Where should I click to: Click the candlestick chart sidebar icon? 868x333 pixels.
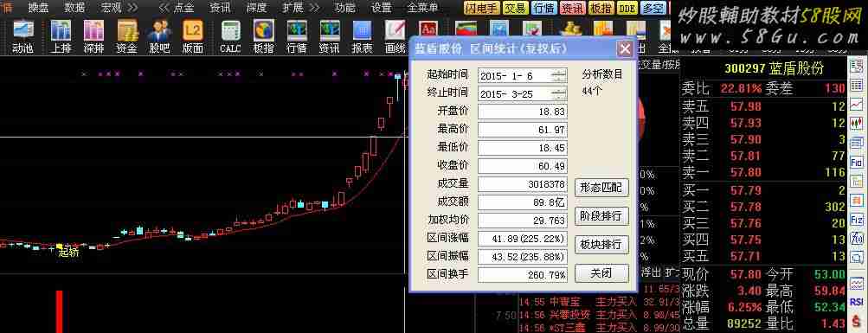point(857,122)
